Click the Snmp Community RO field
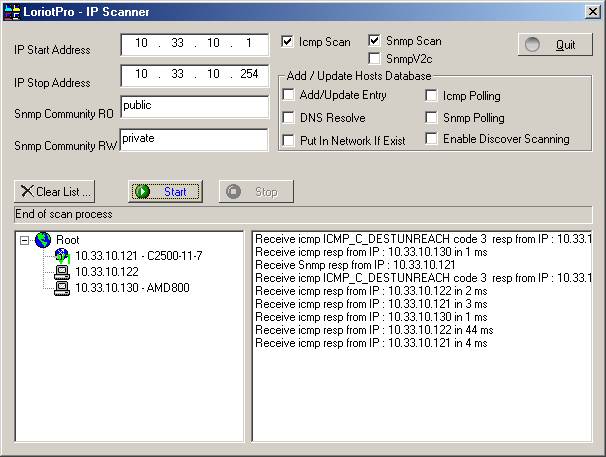This screenshot has width=606, height=457. pyautogui.click(x=194, y=107)
